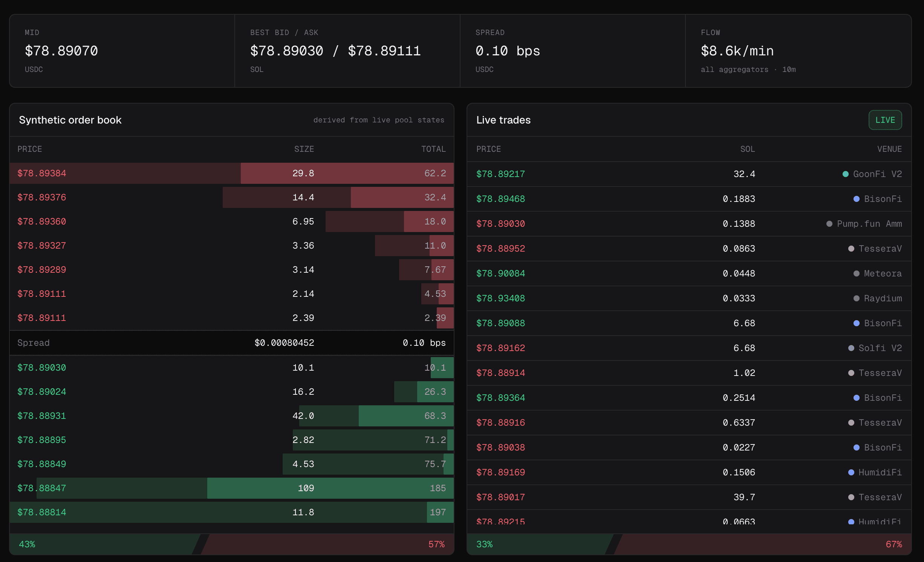Click the PRICE header in Synthetic order book
This screenshot has height=562, width=924.
(x=30, y=149)
